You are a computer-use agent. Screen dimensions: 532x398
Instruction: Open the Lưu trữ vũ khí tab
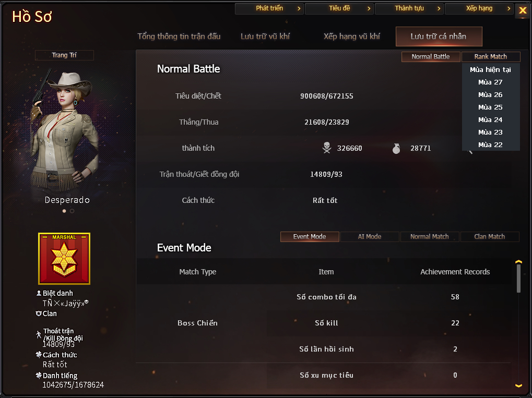265,37
